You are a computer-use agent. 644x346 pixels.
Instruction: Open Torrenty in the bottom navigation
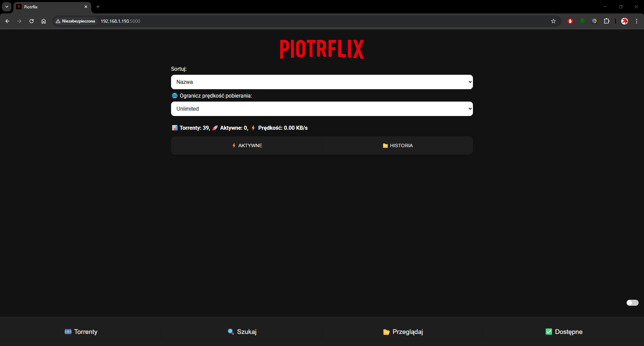tap(81, 332)
